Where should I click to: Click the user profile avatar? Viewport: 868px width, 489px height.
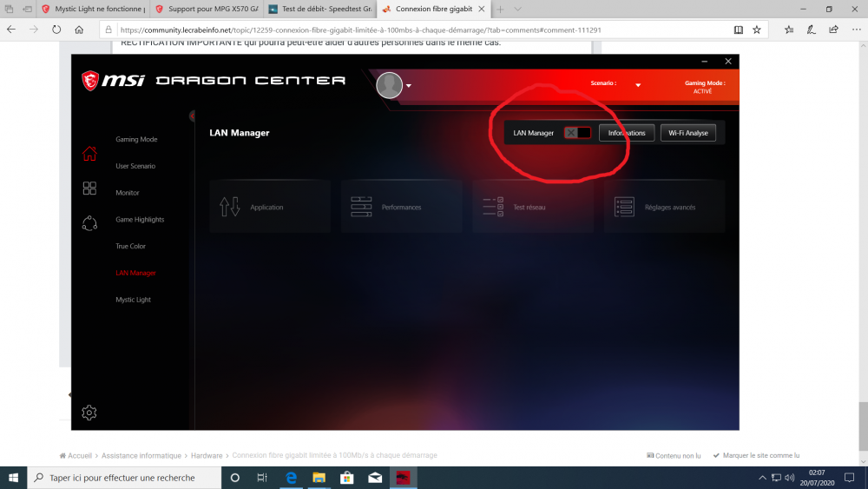pyautogui.click(x=389, y=85)
